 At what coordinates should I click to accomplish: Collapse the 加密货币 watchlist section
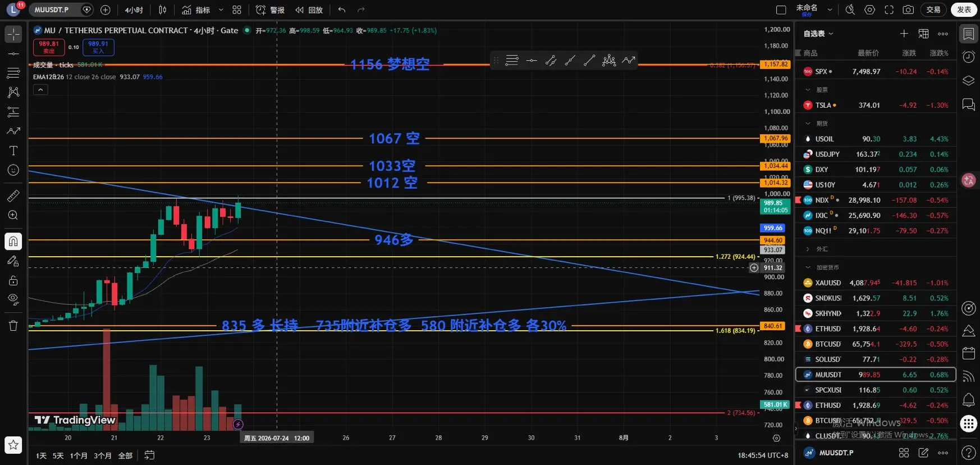(808, 267)
